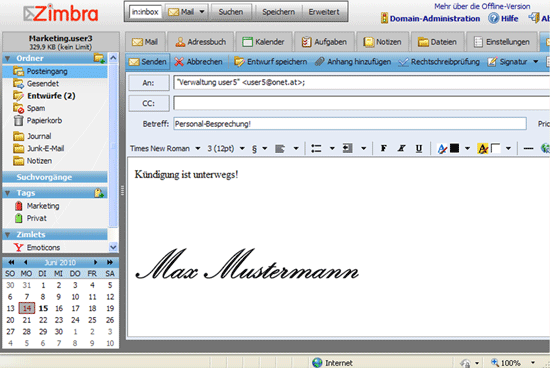
Task: Toggle bold formatting in editor toolbar
Action: coord(383,149)
